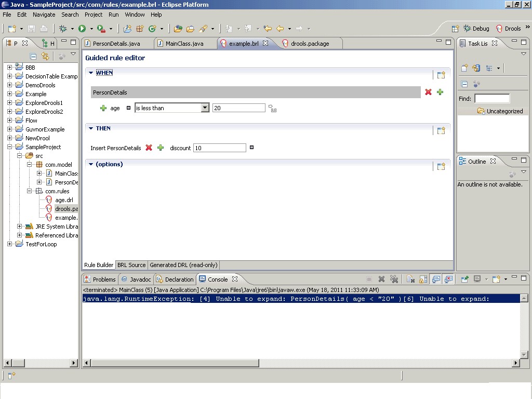
Task: Click small square toggle next to age field
Action: (x=129, y=108)
